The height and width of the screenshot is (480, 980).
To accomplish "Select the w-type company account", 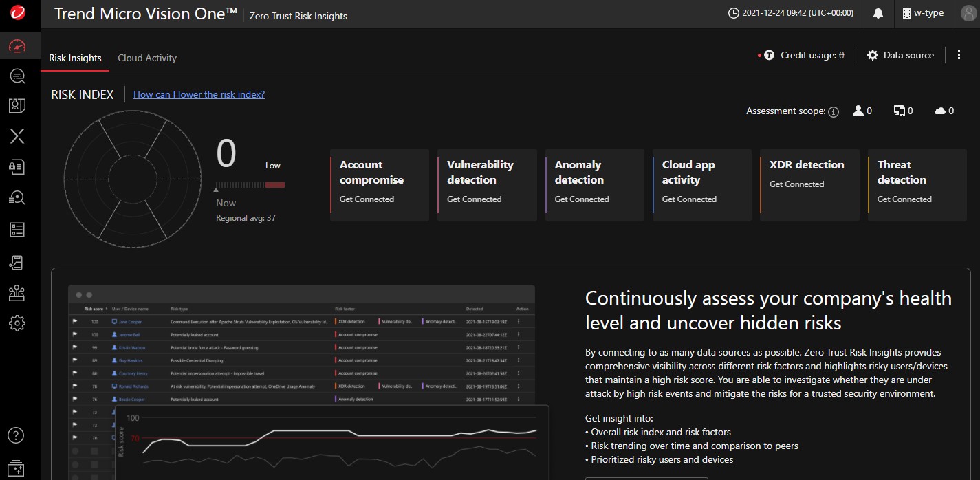I will (923, 13).
